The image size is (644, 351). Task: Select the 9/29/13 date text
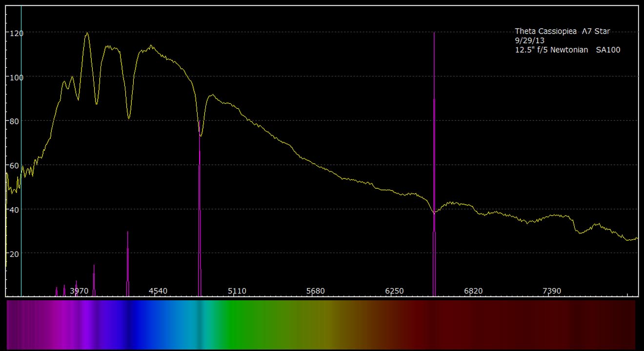point(529,40)
